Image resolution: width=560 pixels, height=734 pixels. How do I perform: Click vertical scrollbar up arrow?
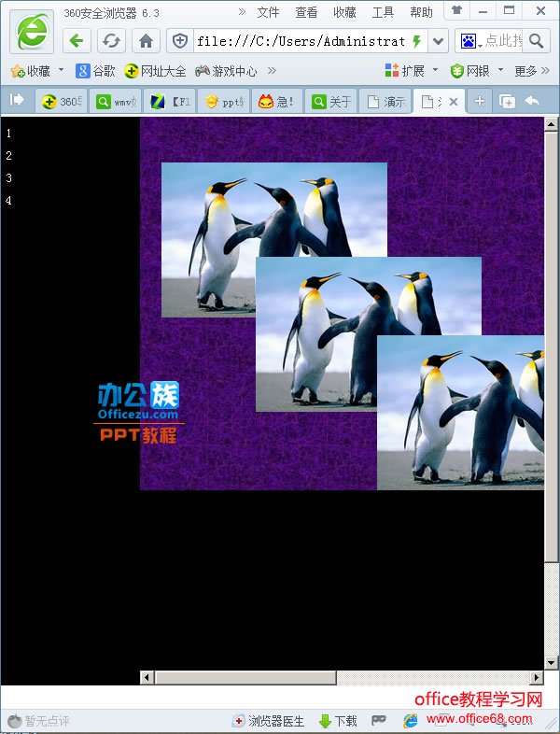[x=551, y=124]
